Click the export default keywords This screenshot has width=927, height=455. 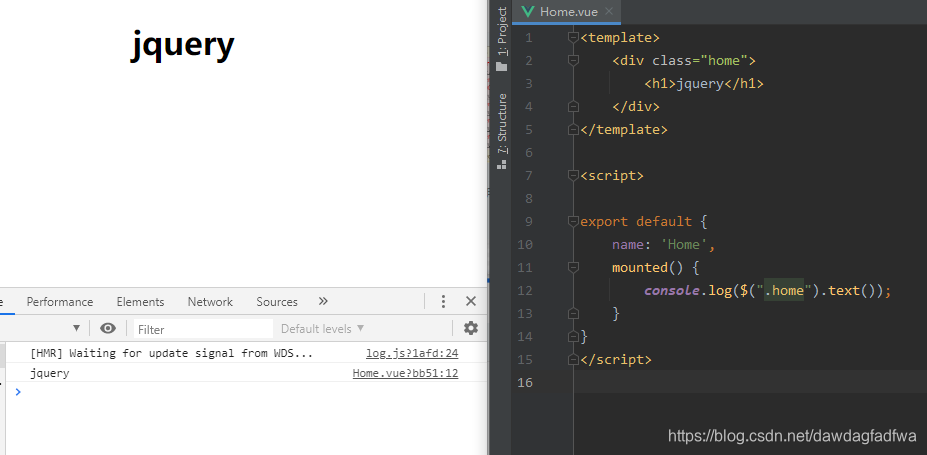click(x=636, y=222)
